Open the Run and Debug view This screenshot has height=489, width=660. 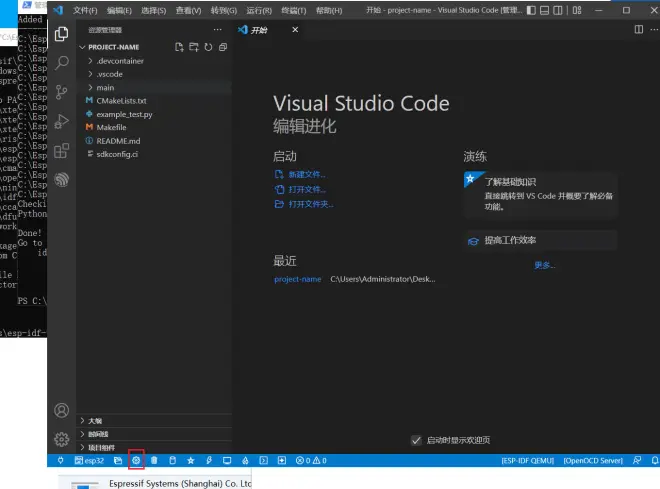pyautogui.click(x=61, y=121)
